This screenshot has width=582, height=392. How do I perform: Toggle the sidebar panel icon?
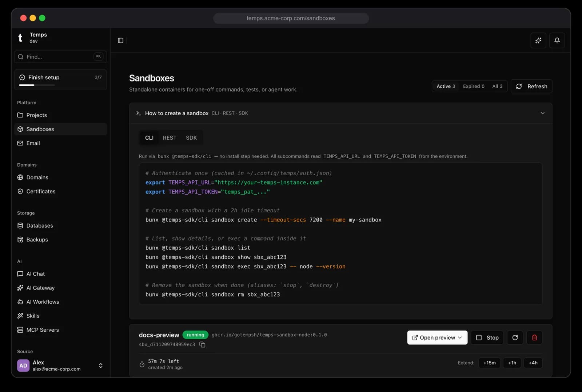pyautogui.click(x=120, y=40)
